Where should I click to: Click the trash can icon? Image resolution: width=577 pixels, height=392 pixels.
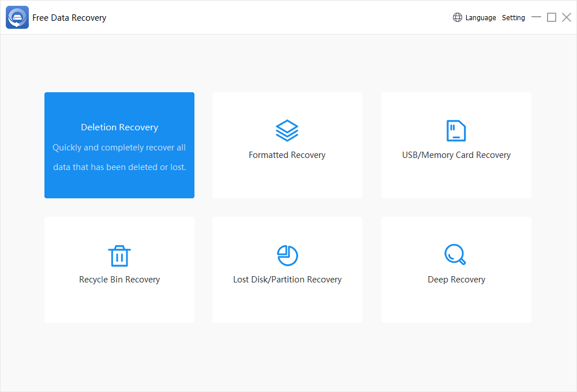pyautogui.click(x=119, y=255)
